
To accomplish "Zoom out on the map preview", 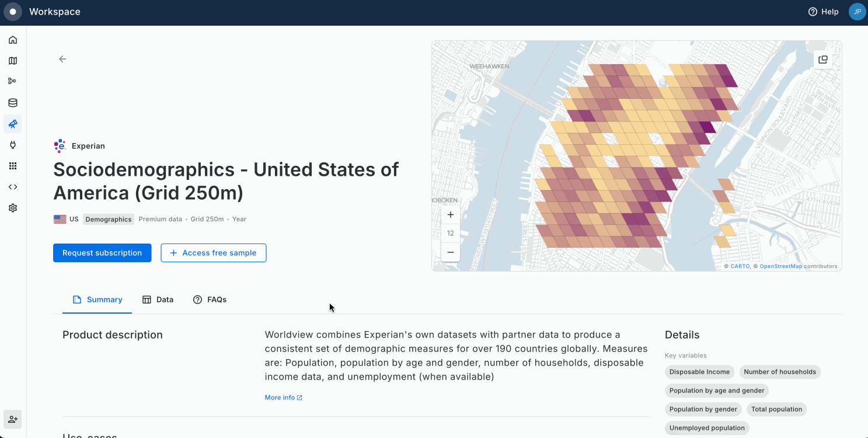I will 451,252.
